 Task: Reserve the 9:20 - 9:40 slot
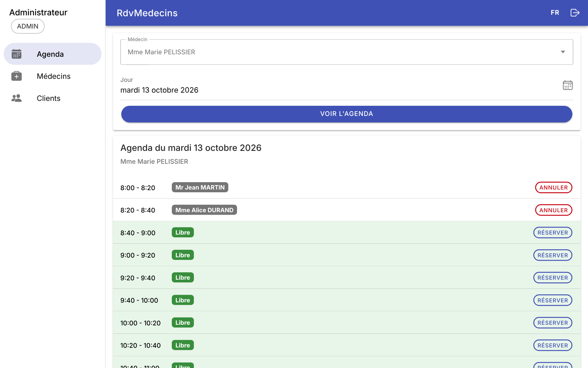tap(553, 278)
